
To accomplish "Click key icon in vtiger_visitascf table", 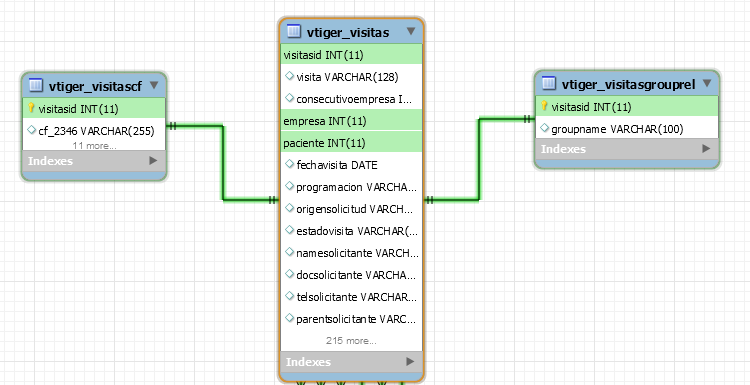I will coord(32,109).
